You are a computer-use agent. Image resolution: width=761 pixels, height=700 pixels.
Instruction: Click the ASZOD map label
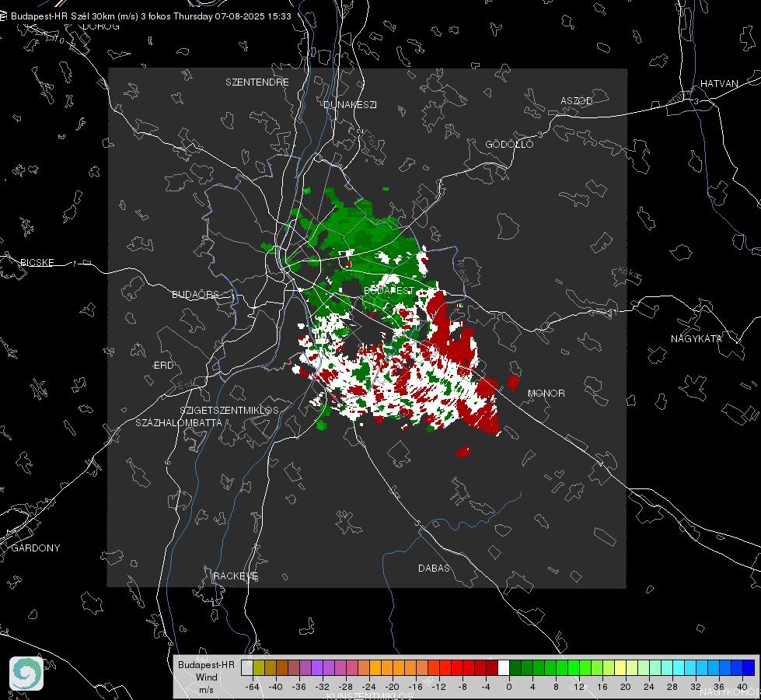point(577,101)
